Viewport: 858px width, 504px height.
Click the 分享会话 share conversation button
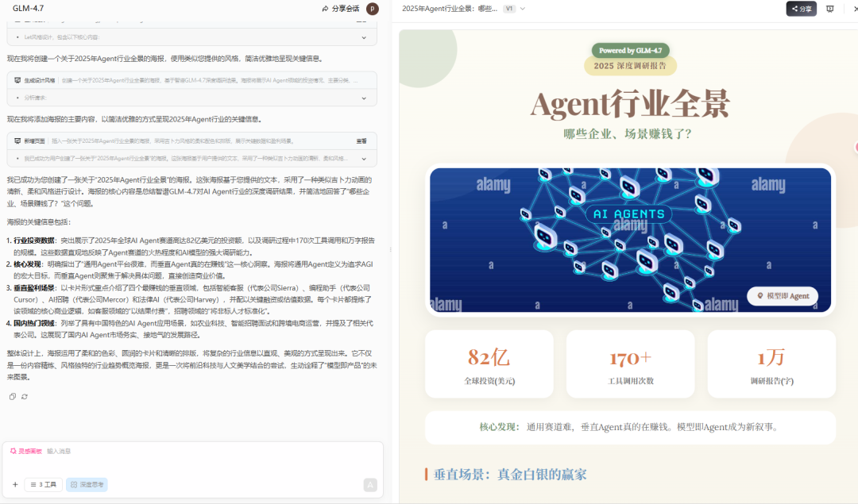340,8
